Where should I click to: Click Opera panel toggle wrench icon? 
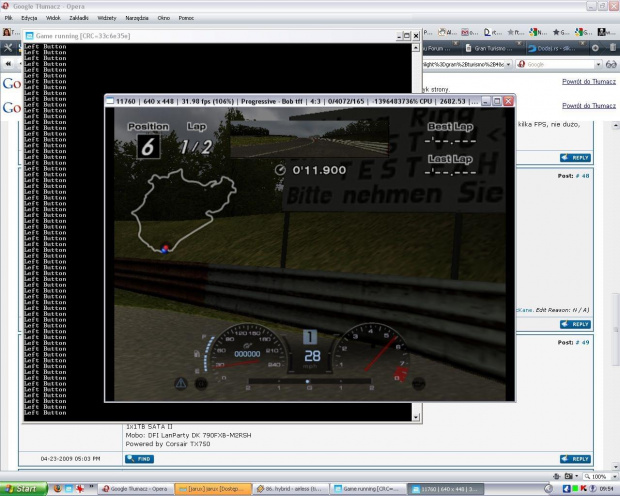click(x=8, y=48)
